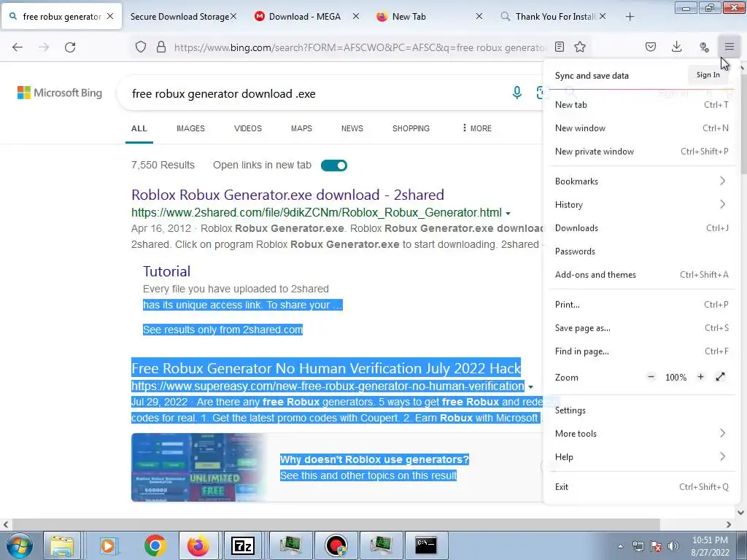Screen dimensions: 747x560
Task: Close the free robux generator tab
Action: pyautogui.click(x=110, y=16)
